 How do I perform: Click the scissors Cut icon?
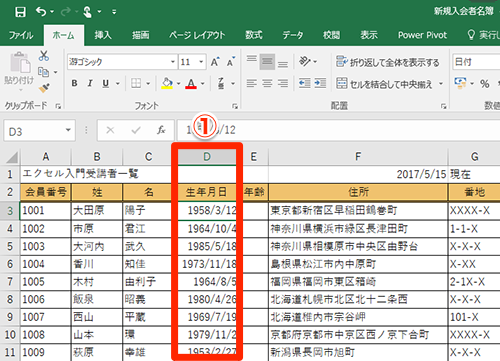tap(44, 56)
